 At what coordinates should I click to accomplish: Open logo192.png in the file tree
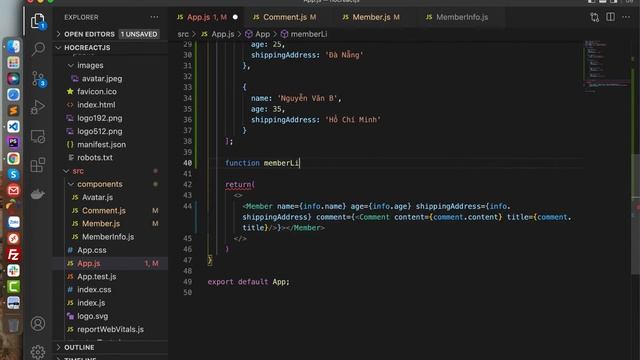point(100,118)
